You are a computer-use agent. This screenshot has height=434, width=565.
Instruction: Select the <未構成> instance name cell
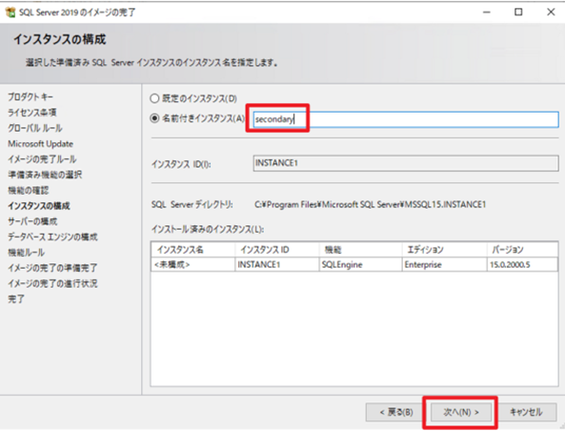point(193,265)
